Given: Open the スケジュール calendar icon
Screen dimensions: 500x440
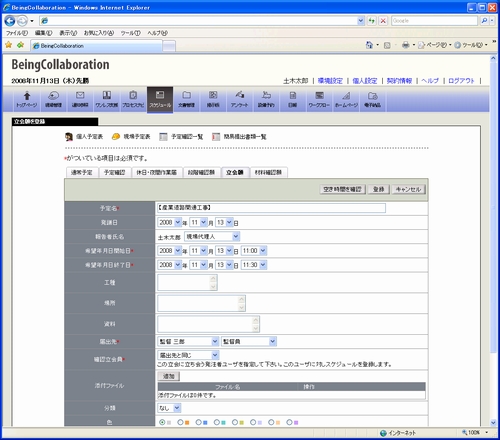Looking at the screenshot, I should click(x=160, y=99).
